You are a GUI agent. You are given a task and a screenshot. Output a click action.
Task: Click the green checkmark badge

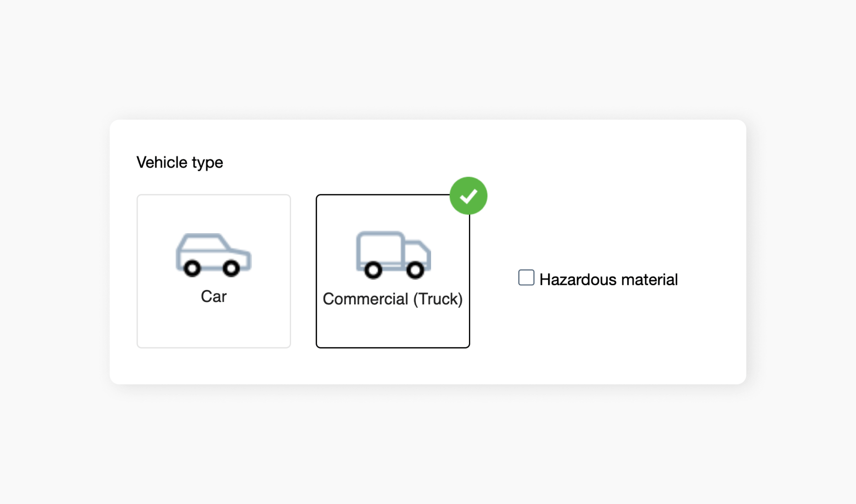click(468, 195)
